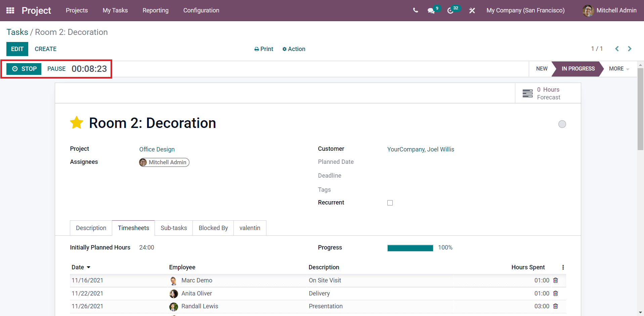Click the 0 Hours Forecast stat button
Viewport: 644px width, 316px height.
[548, 93]
